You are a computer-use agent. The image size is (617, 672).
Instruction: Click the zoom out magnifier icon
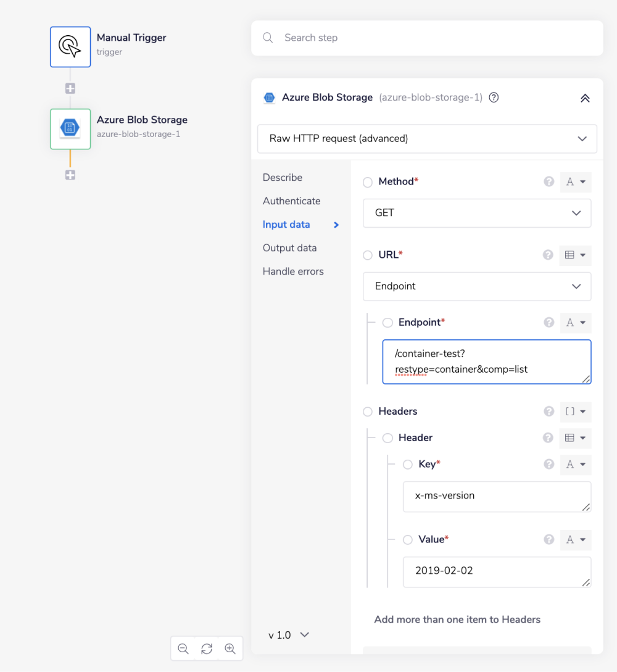click(x=183, y=649)
